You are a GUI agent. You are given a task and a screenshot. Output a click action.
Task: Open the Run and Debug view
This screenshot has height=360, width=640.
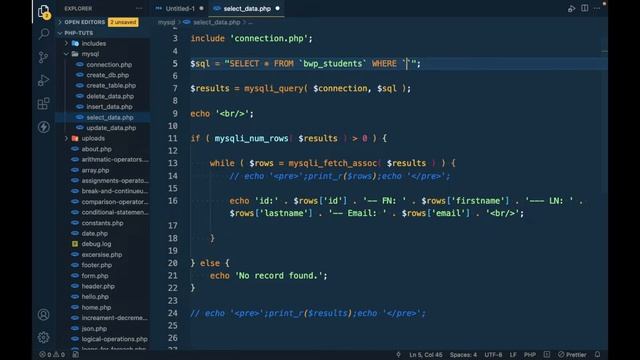coord(44,80)
